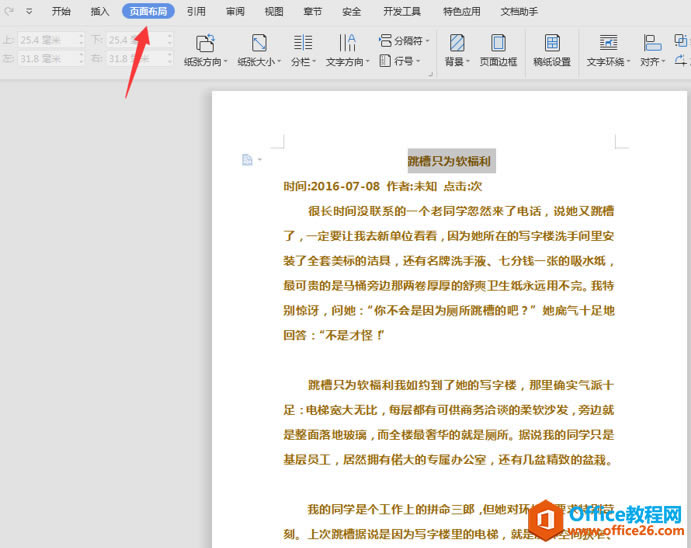Click the line starting 我的同学是个工作上的

point(461,510)
